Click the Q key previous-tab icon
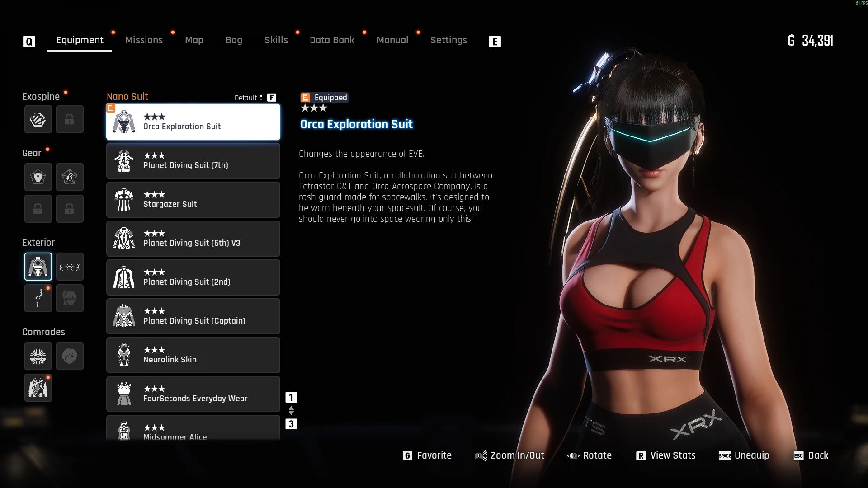 tap(29, 42)
